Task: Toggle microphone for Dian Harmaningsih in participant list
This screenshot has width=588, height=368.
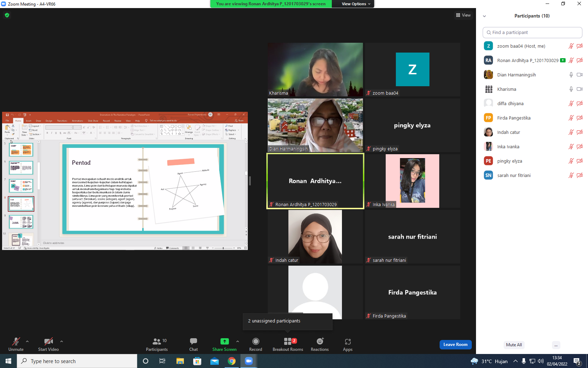Action: coord(571,75)
